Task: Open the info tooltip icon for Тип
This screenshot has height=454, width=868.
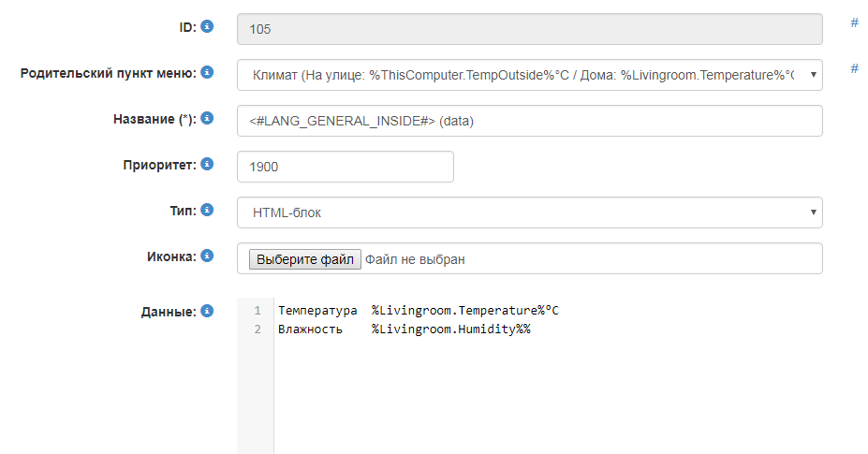Action: click(x=208, y=210)
